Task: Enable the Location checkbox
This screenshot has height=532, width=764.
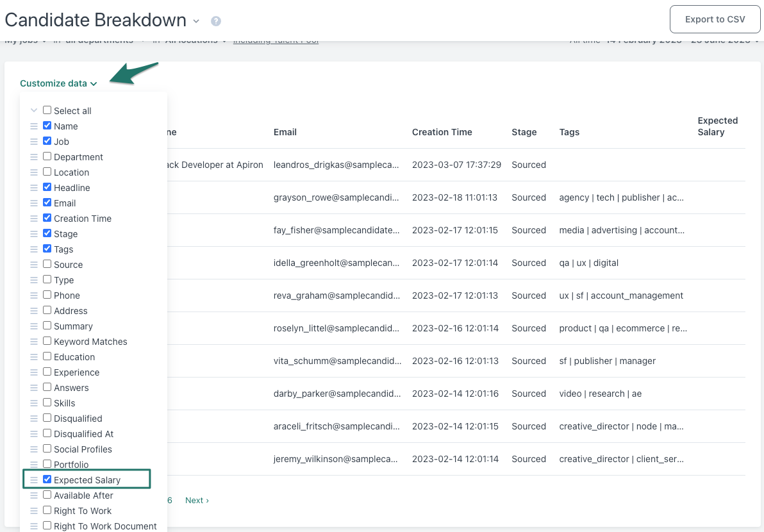Action: 47,172
